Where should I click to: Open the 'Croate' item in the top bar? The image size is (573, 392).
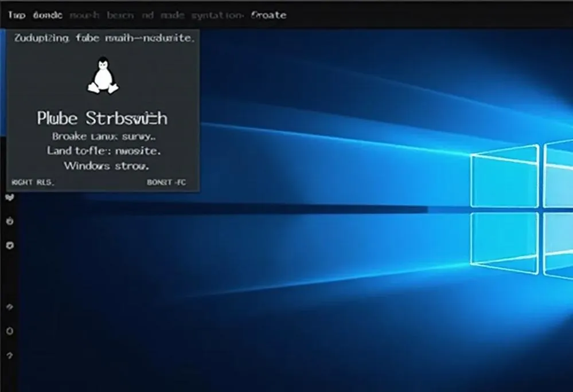[x=268, y=15]
